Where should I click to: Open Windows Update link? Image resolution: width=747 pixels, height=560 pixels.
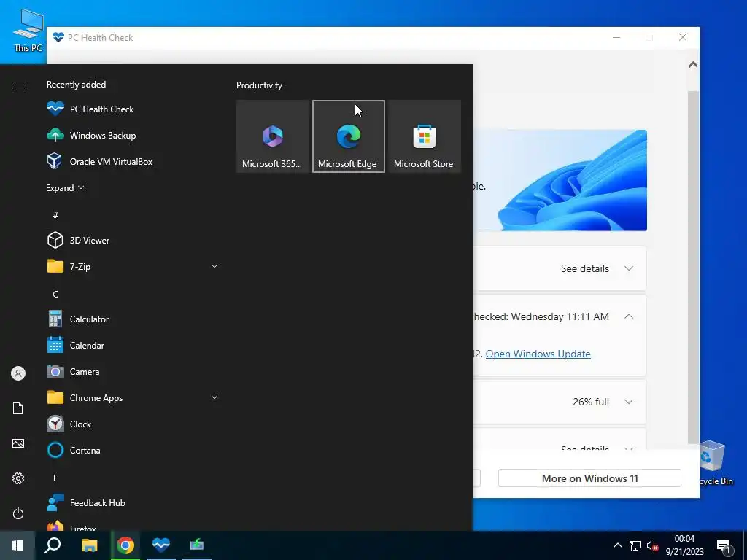538,354
